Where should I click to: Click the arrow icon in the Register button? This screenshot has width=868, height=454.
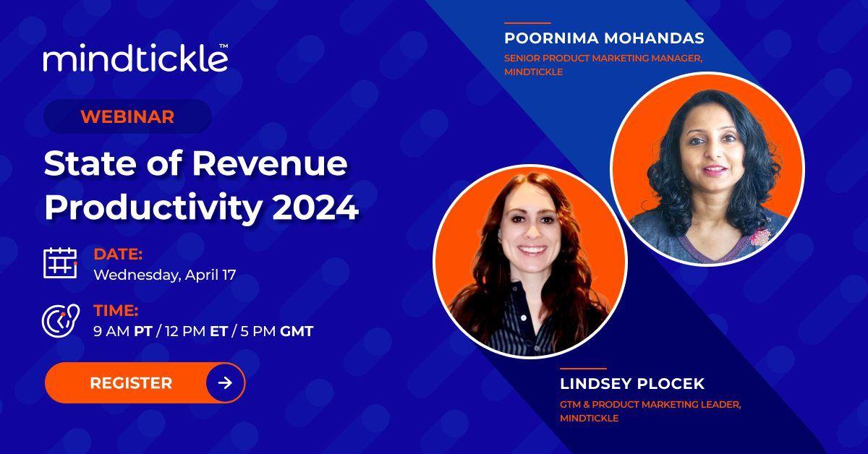225,382
